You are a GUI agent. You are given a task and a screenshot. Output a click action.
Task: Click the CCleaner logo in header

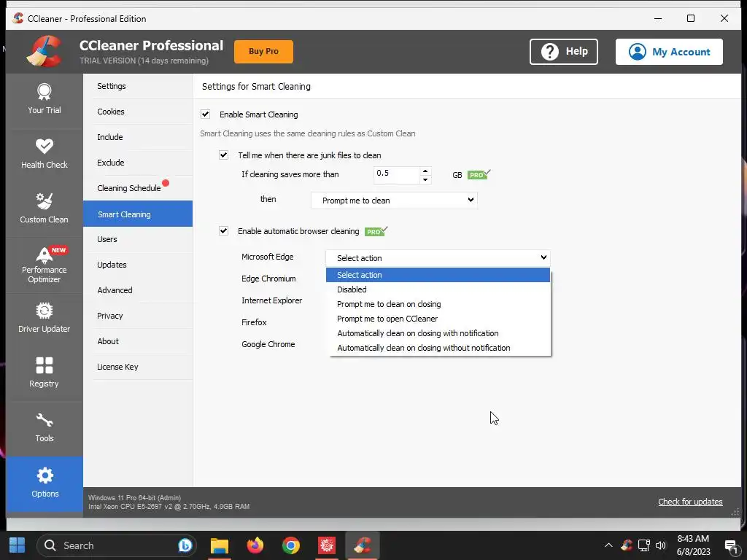pos(44,52)
